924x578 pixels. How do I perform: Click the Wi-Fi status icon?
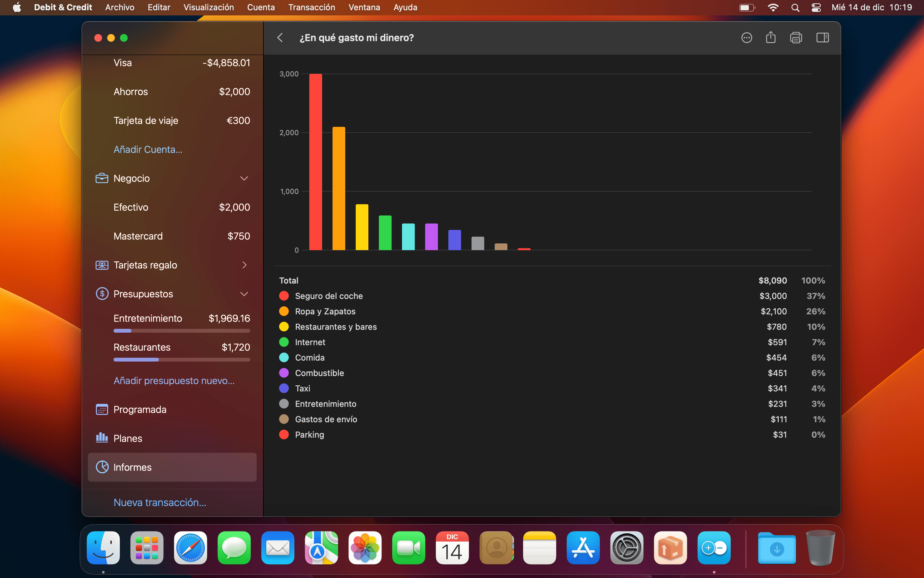773,7
